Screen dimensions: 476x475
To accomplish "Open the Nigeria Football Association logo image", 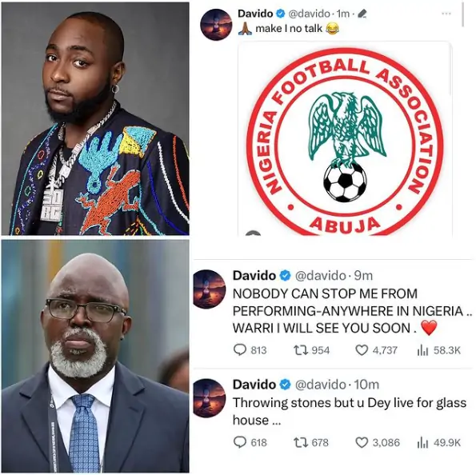I will [x=345, y=138].
